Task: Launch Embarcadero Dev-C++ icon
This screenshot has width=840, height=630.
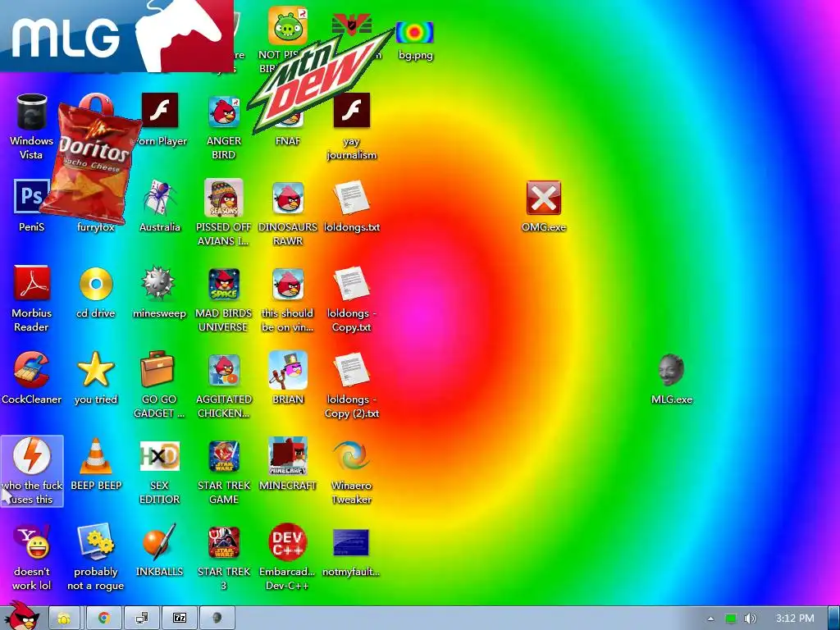Action: coord(288,541)
